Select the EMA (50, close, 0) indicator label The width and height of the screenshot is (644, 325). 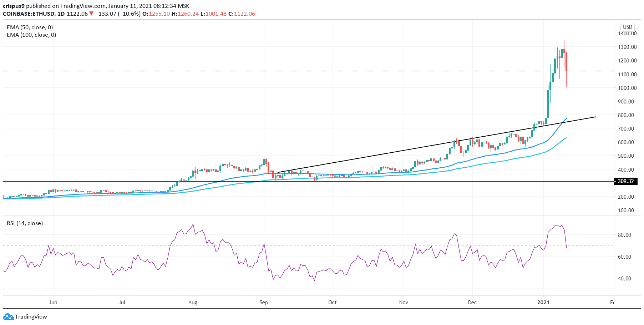(30, 27)
